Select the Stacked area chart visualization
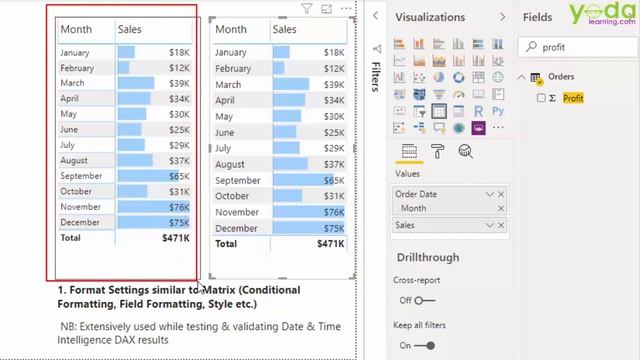The height and width of the screenshot is (360, 640). [x=439, y=61]
